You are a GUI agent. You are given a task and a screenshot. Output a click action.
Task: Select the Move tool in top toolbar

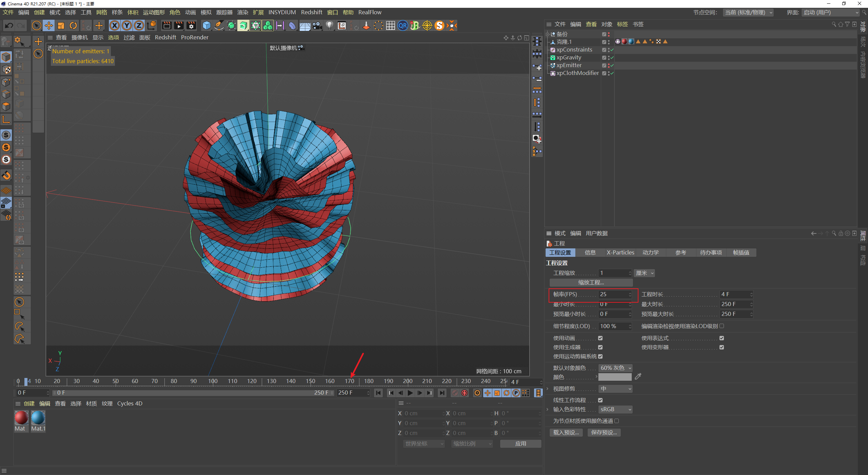tap(49, 25)
